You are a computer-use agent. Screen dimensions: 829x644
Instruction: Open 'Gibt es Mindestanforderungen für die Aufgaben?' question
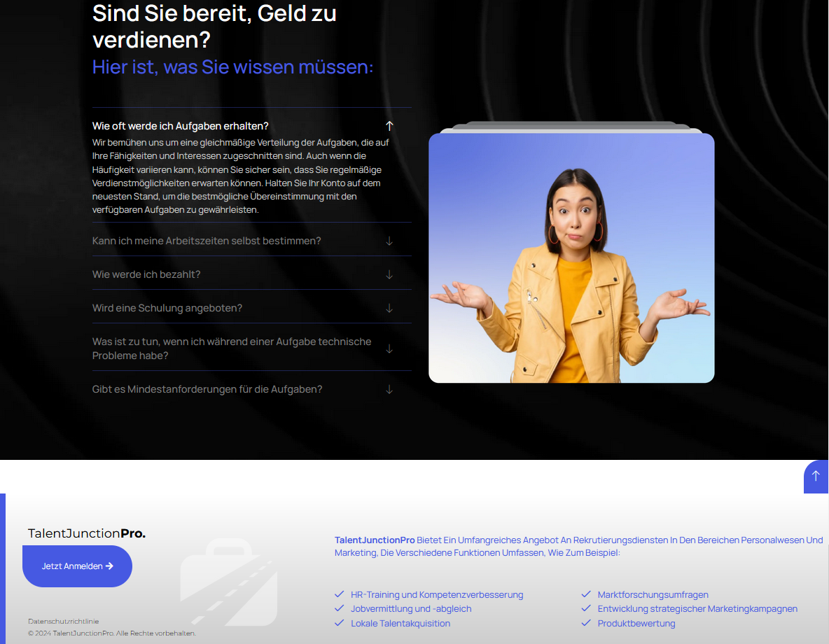click(207, 390)
